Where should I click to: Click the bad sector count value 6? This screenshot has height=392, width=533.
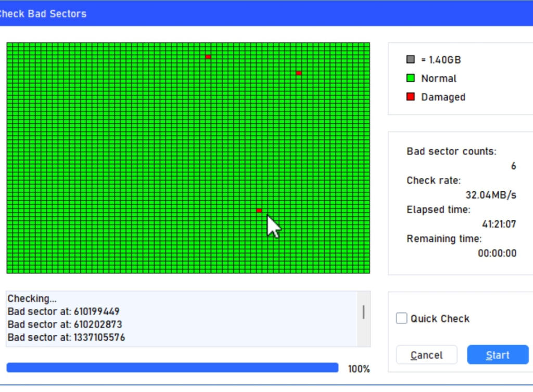coord(513,166)
